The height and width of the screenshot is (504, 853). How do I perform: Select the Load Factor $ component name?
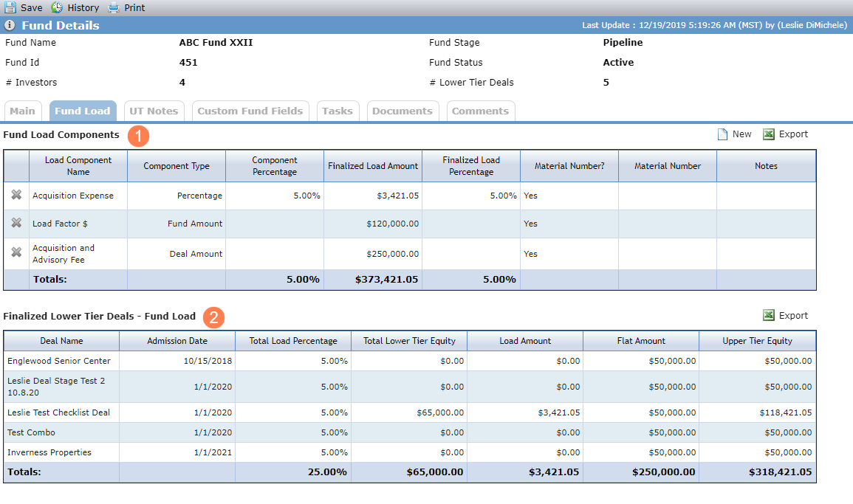[x=60, y=224]
